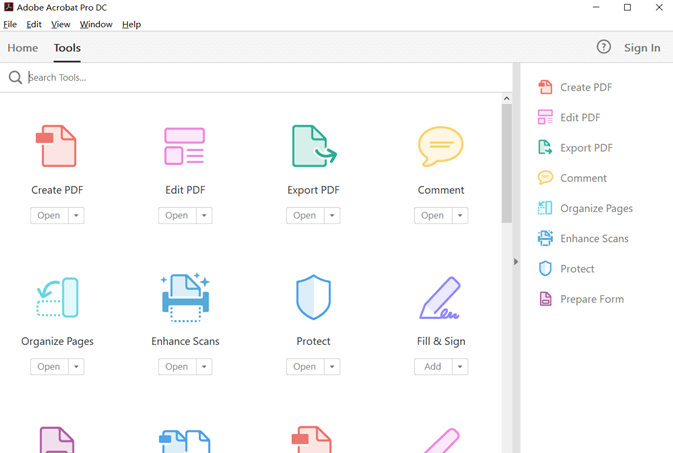Viewport: 673px width, 453px height.
Task: Click the Export PDF label under the grid icon
Action: [313, 190]
